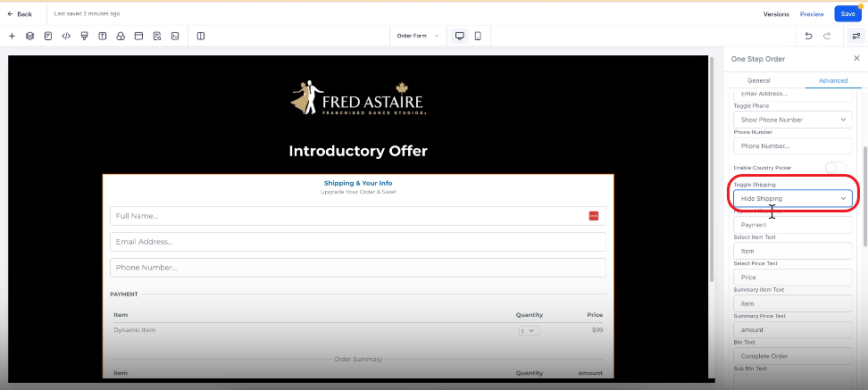This screenshot has height=390, width=868.
Task: Switch to mobile view icon
Action: pyautogui.click(x=479, y=36)
